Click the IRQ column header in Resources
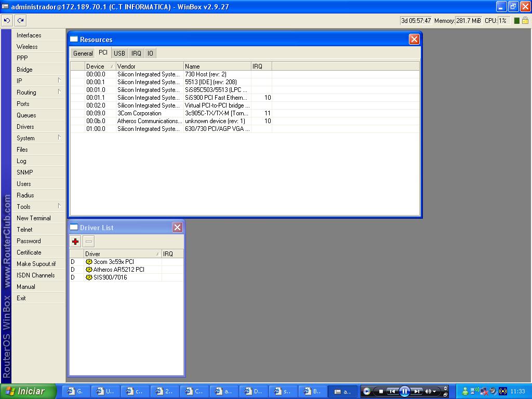 coord(261,66)
